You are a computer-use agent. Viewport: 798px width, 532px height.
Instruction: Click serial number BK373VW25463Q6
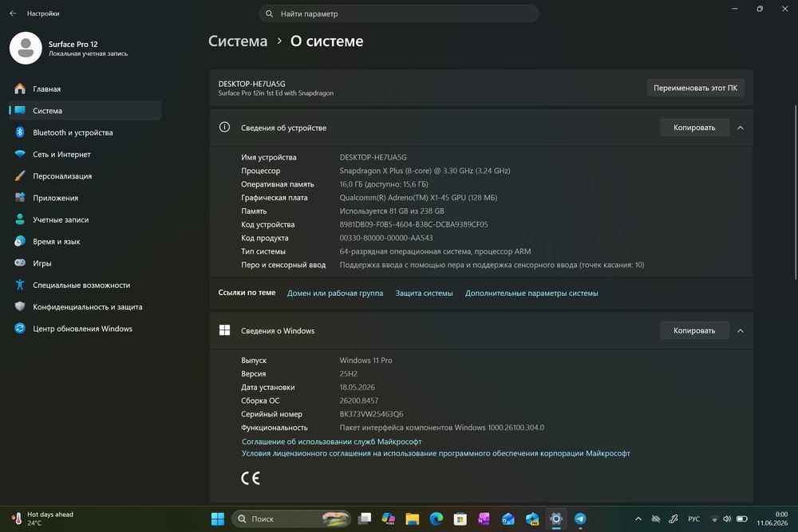point(371,414)
